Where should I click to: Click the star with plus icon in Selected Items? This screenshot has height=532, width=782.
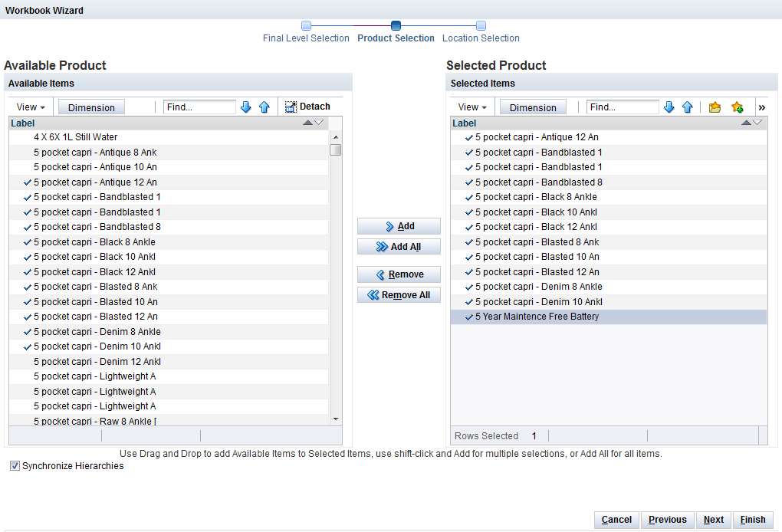[x=737, y=107]
